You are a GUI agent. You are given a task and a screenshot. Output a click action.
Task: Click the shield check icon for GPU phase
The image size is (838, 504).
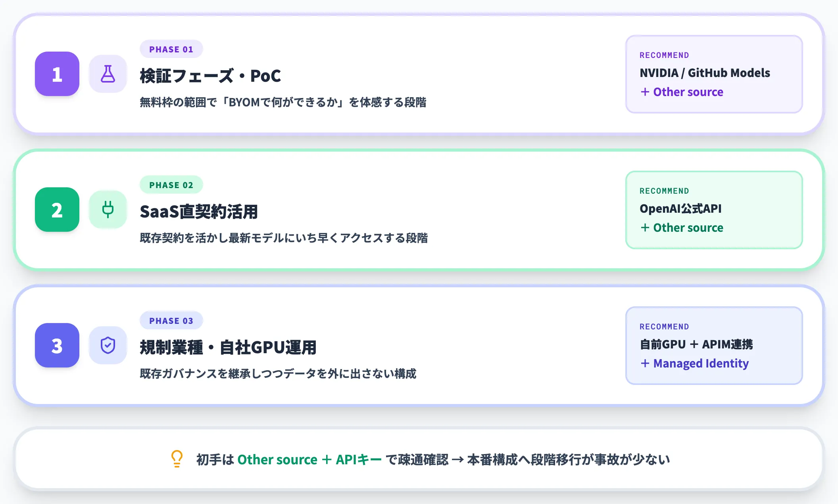[108, 345]
